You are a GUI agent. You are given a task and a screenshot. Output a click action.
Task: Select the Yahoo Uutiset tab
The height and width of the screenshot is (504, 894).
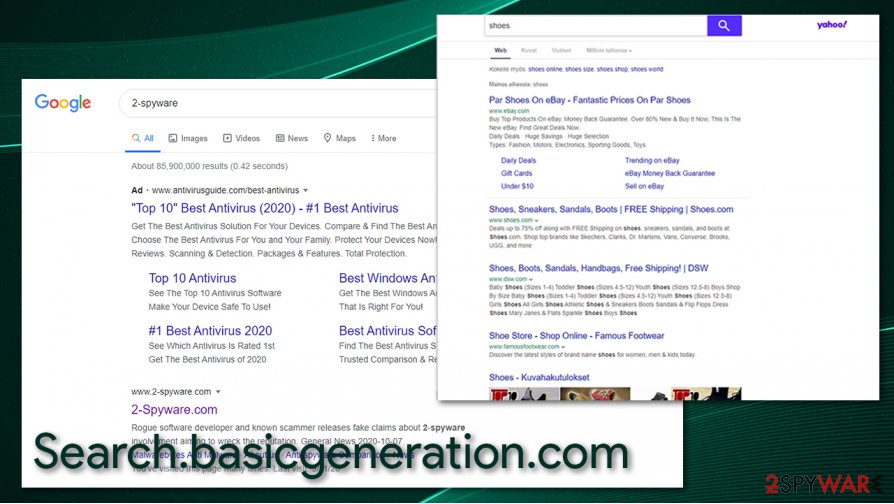pyautogui.click(x=561, y=50)
